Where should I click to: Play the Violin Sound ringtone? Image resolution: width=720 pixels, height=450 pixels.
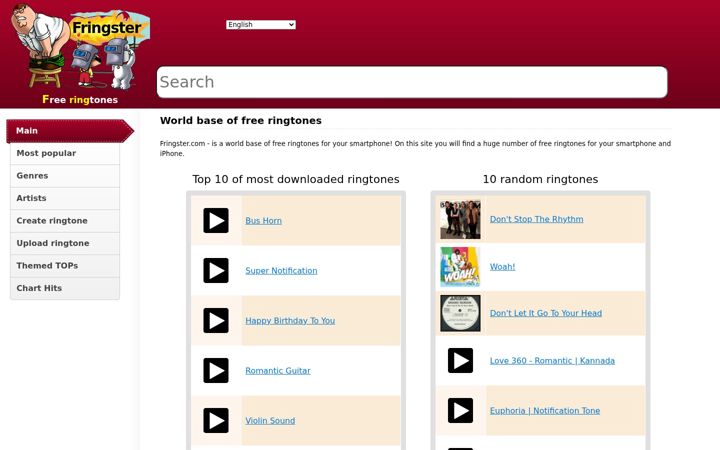[216, 421]
